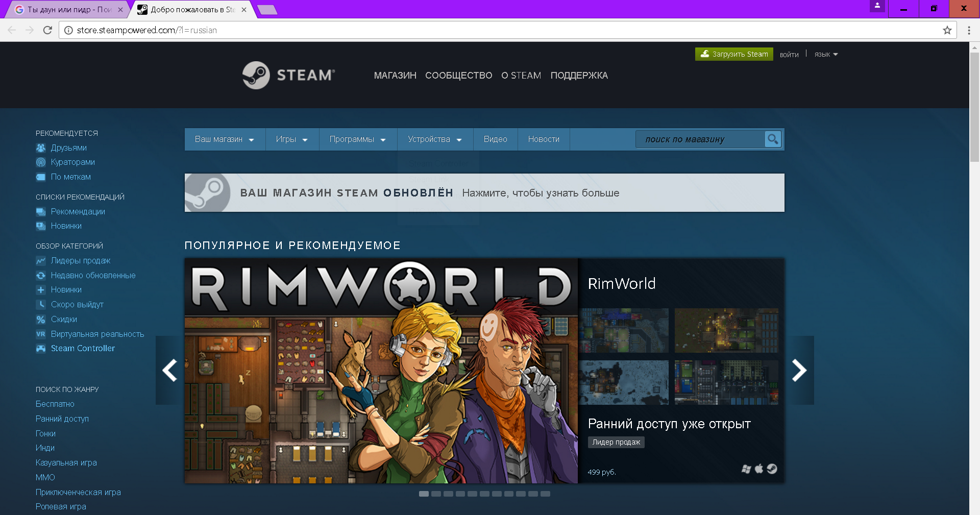Open the О STEAM menu item
The image size is (980, 515).
[521, 76]
